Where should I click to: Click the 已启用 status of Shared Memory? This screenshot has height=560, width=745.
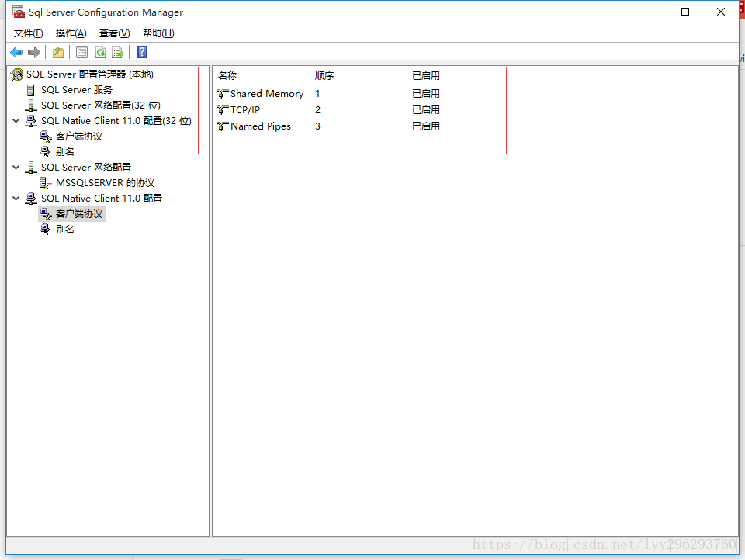click(x=426, y=94)
